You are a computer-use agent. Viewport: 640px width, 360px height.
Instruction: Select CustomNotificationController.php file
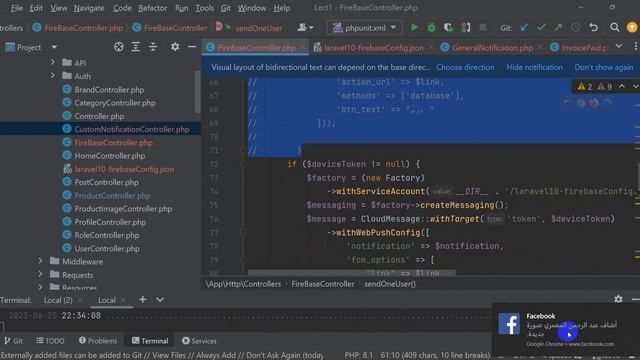click(131, 129)
